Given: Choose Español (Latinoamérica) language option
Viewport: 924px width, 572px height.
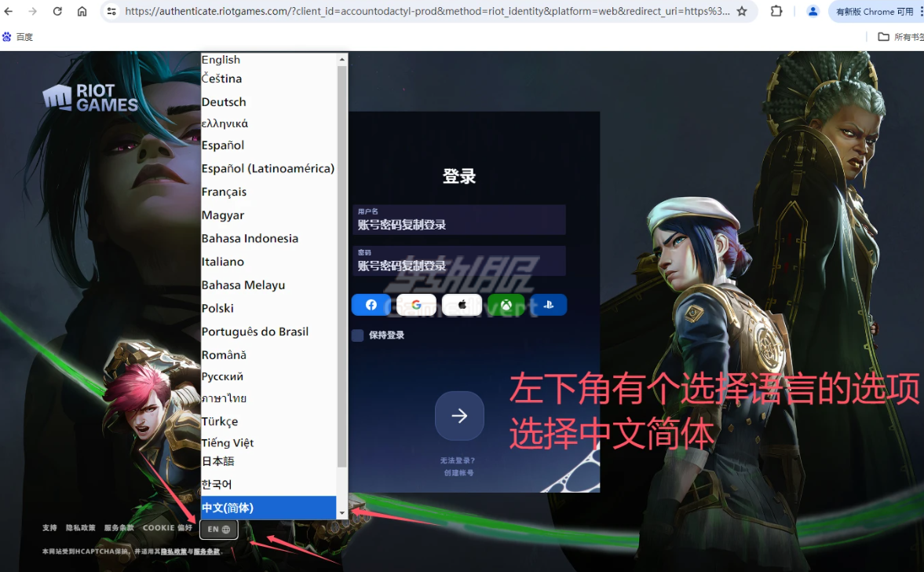Looking at the screenshot, I should coord(268,169).
